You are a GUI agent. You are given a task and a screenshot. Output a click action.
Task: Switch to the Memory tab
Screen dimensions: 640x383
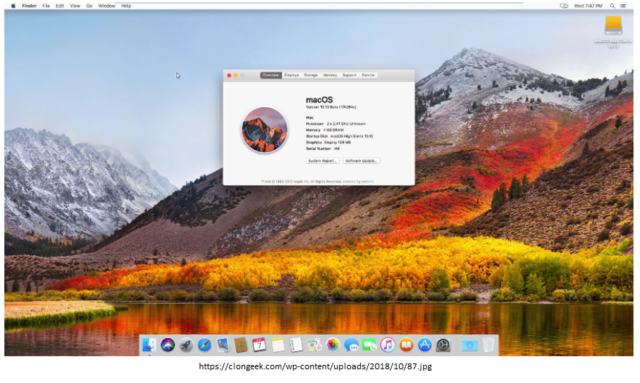coord(330,75)
